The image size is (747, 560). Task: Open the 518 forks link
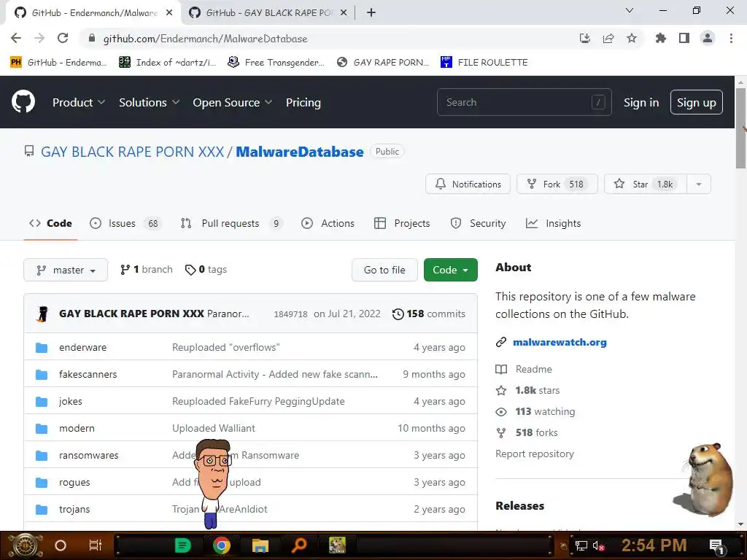[527, 433]
